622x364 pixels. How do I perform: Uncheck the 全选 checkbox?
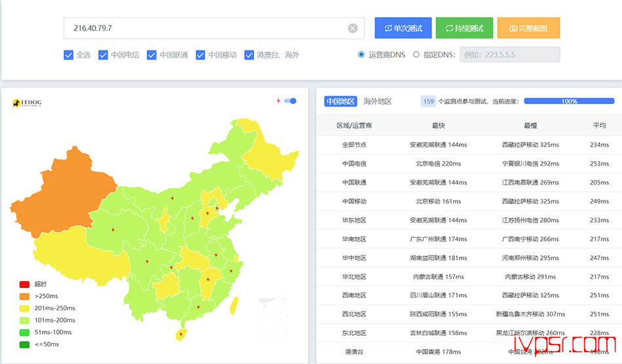pos(68,55)
